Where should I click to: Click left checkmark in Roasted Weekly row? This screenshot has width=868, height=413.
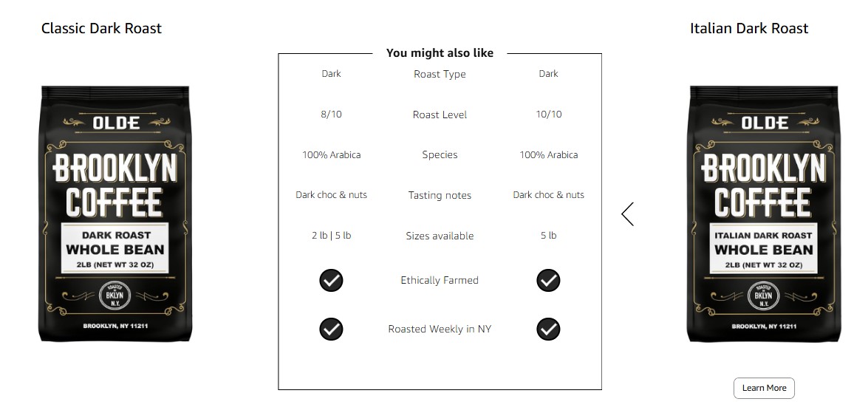pos(331,330)
